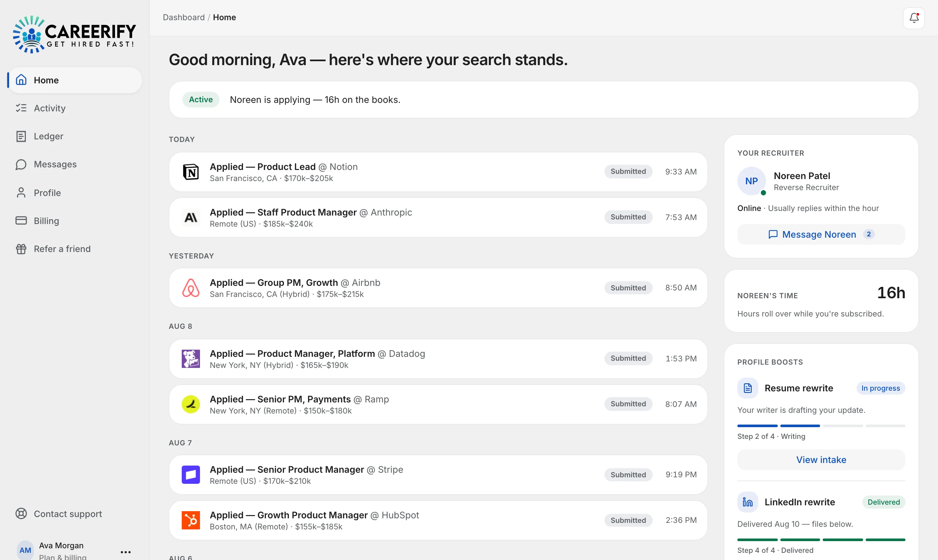Click 'Step 2 of 4 · Writing' text
The width and height of the screenshot is (938, 560).
click(771, 436)
